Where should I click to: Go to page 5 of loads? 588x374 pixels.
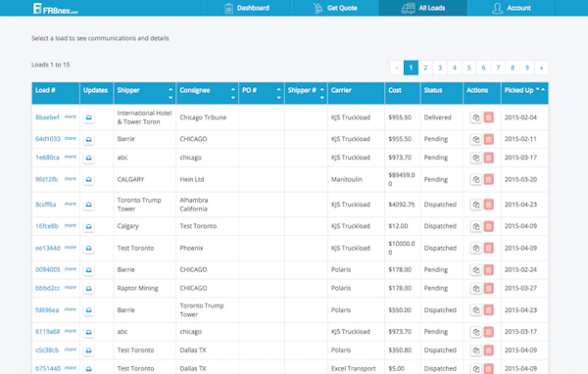468,68
